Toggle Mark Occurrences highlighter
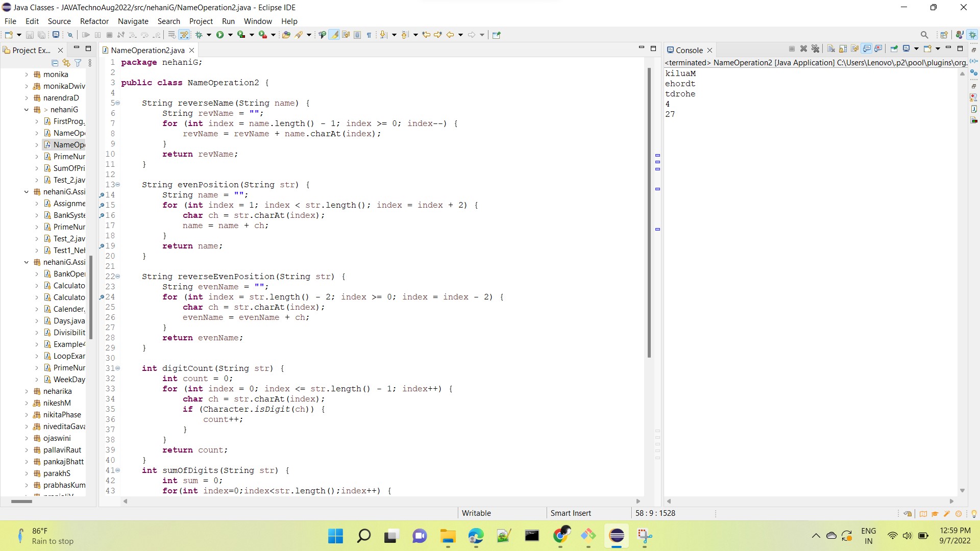Screen dimensions: 980x551 335,34
